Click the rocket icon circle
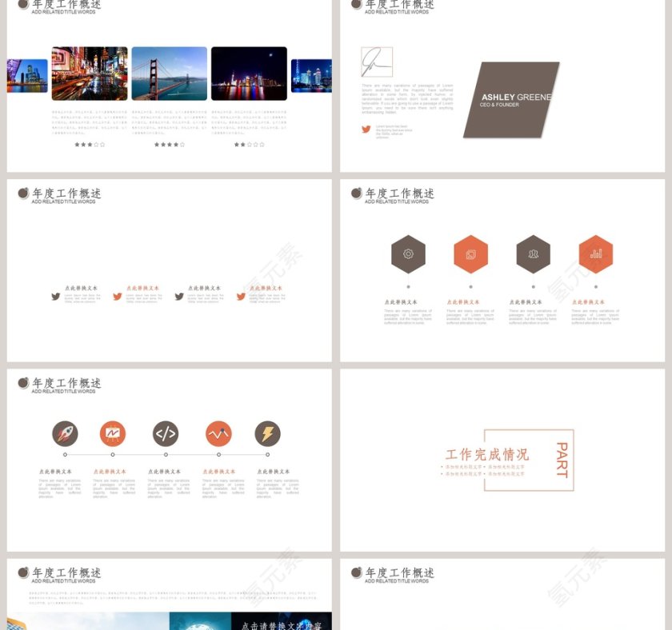This screenshot has height=630, width=672. pos(65,434)
